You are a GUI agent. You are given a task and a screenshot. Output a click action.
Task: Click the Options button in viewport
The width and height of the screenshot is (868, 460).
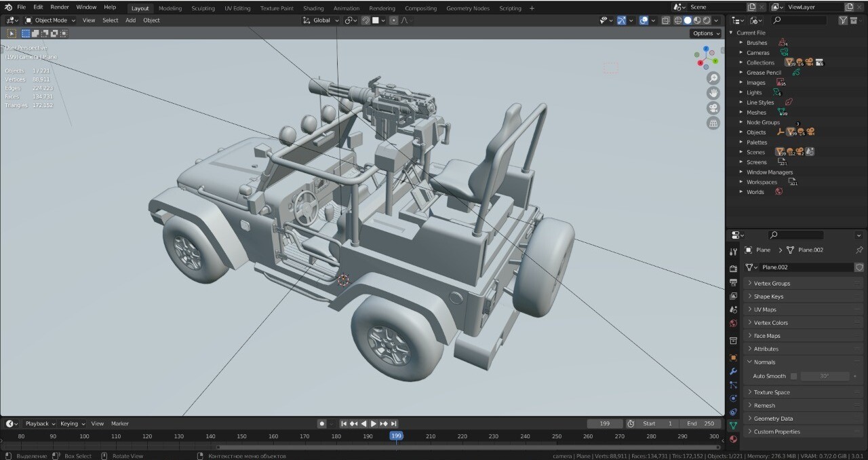pyautogui.click(x=706, y=33)
